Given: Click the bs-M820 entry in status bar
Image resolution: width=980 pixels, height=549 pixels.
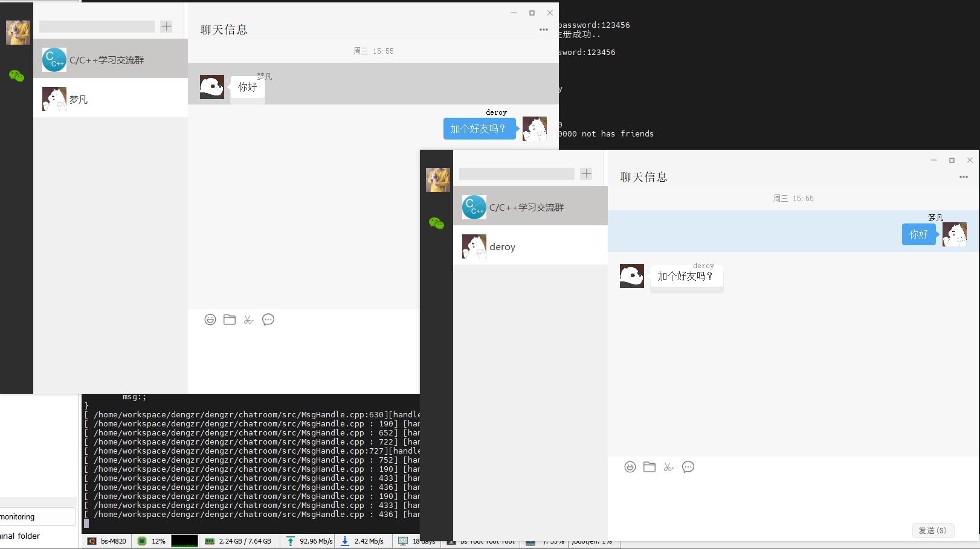Looking at the screenshot, I should [x=108, y=541].
